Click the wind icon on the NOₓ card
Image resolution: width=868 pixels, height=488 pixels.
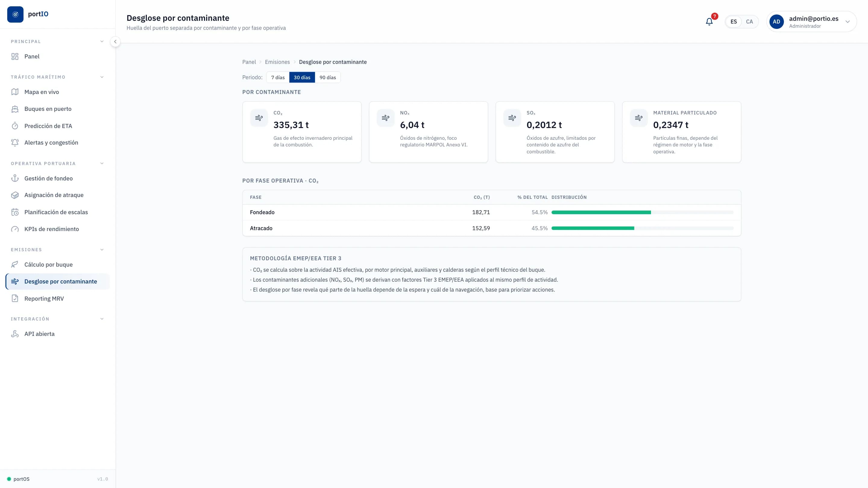pos(385,118)
